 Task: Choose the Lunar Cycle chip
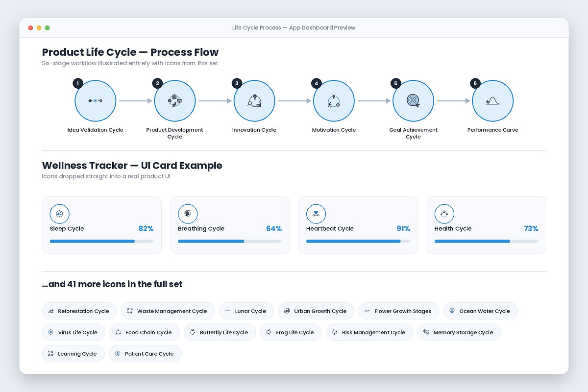[x=246, y=311]
